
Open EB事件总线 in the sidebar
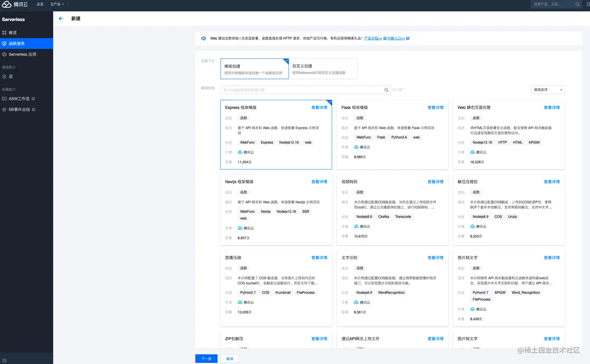(x=27, y=110)
